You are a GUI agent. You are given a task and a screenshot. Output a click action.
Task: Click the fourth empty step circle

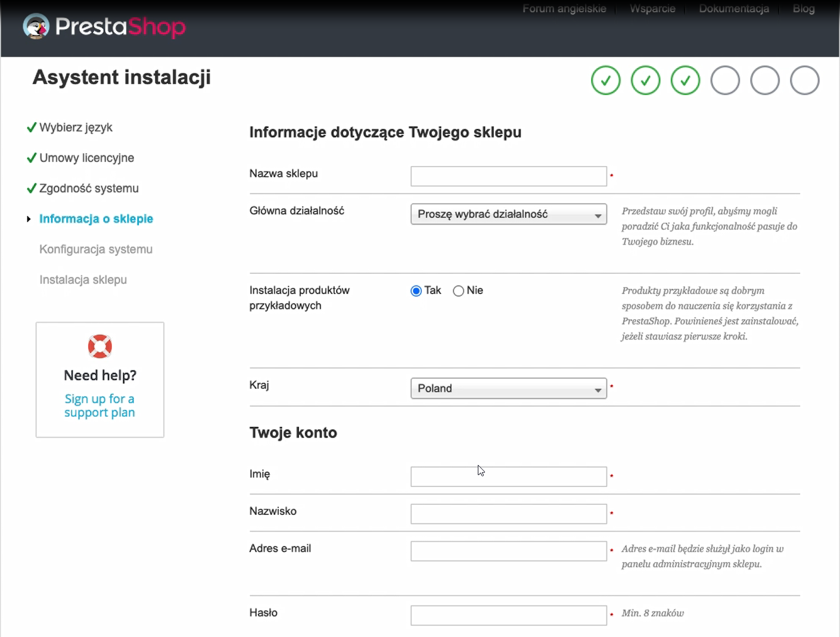(x=725, y=80)
